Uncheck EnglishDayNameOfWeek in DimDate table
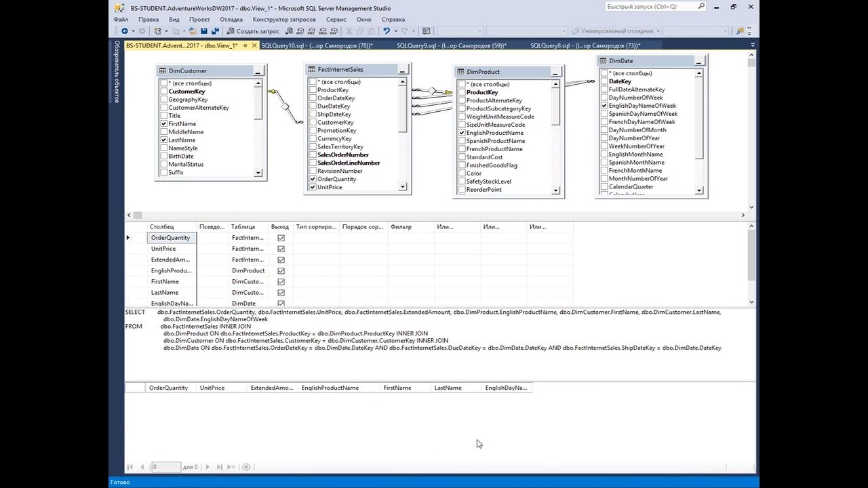Image resolution: width=868 pixels, height=488 pixels. pos(604,106)
